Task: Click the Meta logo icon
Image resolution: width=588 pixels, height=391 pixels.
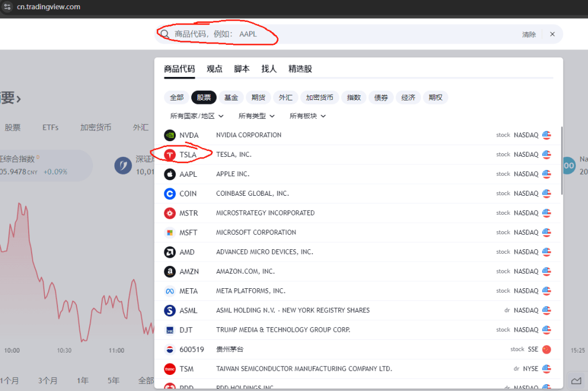Action: [x=170, y=291]
